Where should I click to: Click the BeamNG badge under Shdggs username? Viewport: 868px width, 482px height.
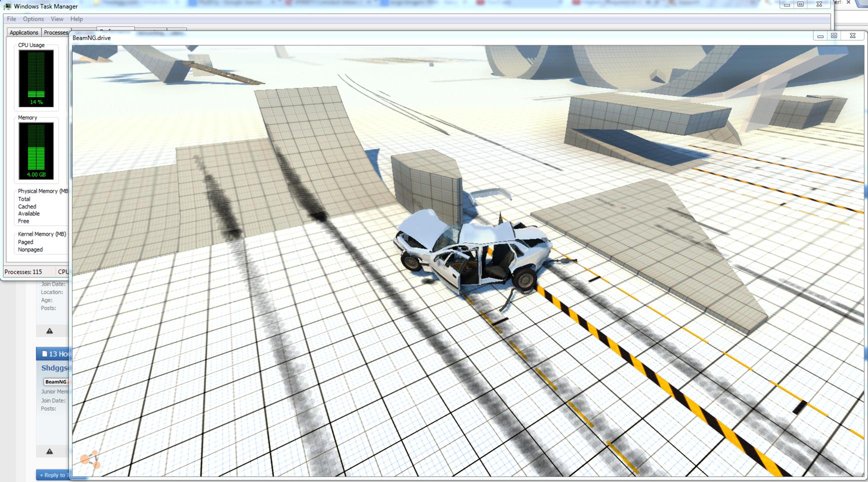56,382
